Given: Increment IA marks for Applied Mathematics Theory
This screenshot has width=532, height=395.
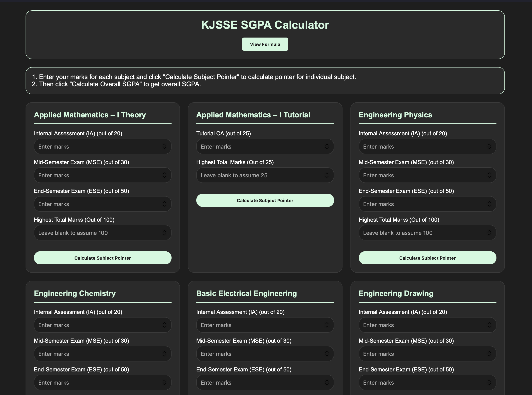Looking at the screenshot, I should pos(165,145).
